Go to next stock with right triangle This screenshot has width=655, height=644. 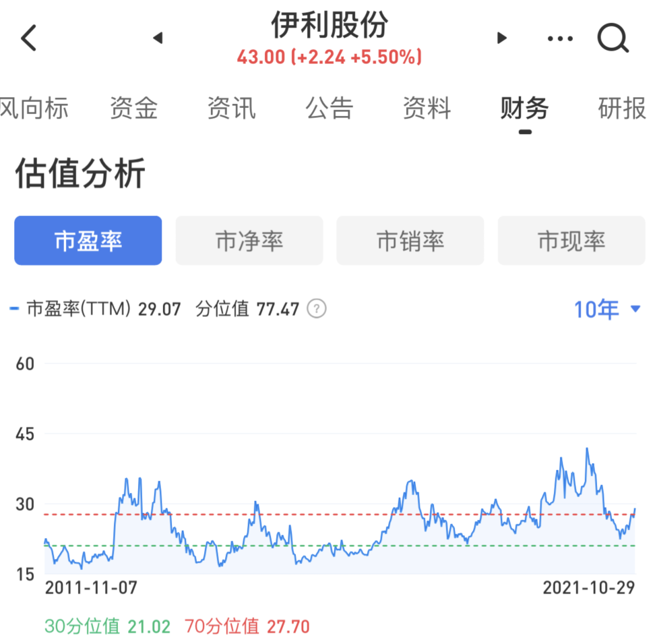click(x=501, y=38)
